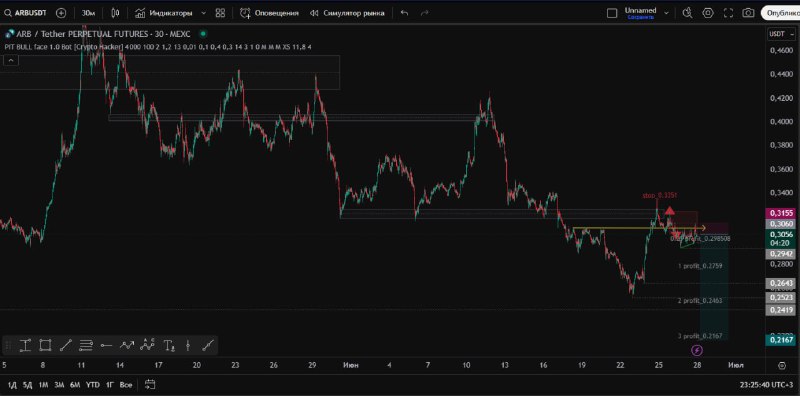This screenshot has width=800, height=396.
Task: Select the arrow path drawing tool
Action: (127, 345)
